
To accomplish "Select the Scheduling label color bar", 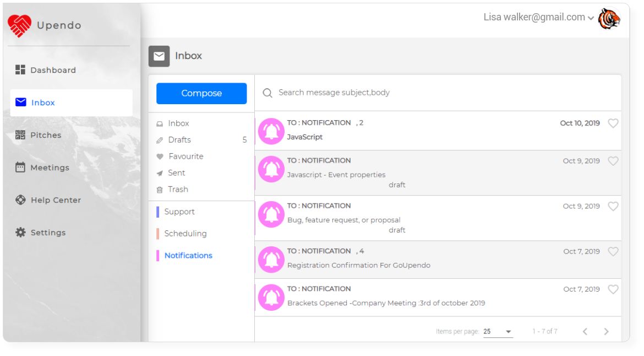I will [158, 234].
